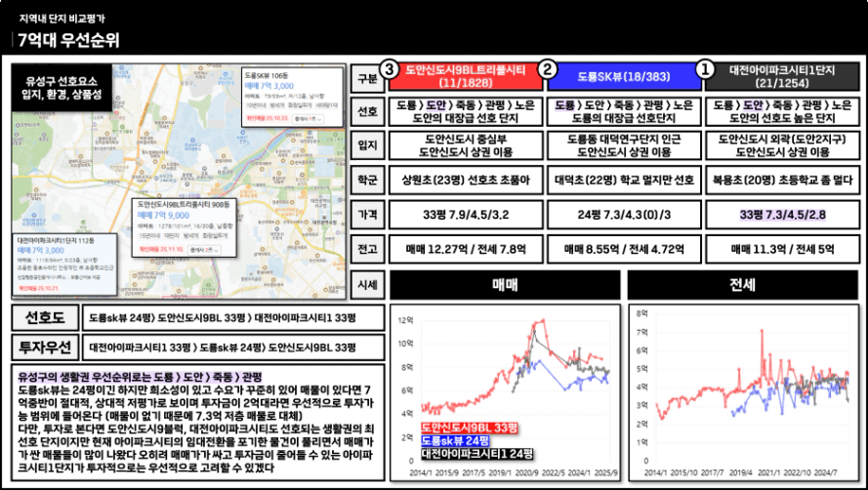The image size is (868, 490).
Task: Click 확인매물 25.10.21. date label
Action: tap(39, 289)
